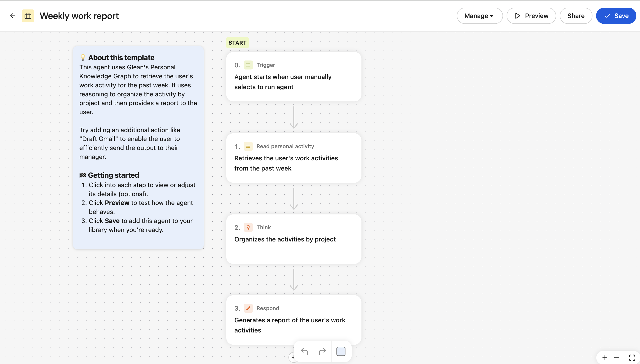Click text 'Organizes the activities by project'
This screenshot has height=364, width=640.
pos(285,239)
